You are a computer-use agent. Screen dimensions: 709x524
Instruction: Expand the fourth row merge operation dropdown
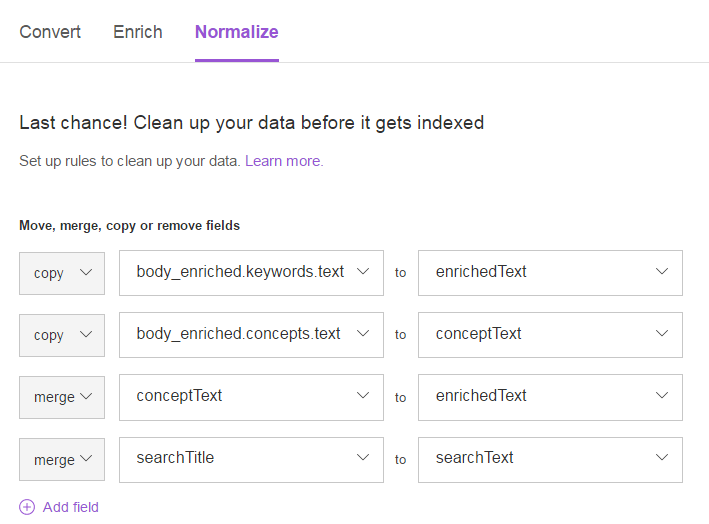point(62,460)
